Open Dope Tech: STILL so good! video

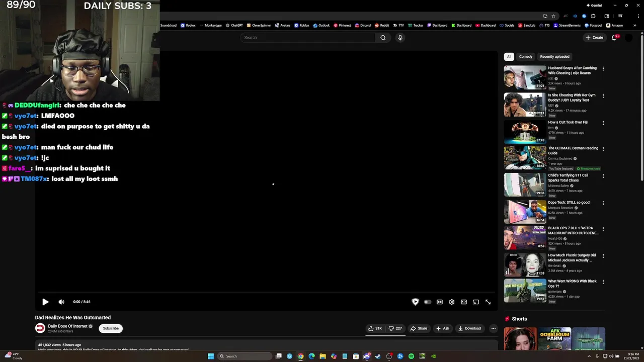pos(525,212)
